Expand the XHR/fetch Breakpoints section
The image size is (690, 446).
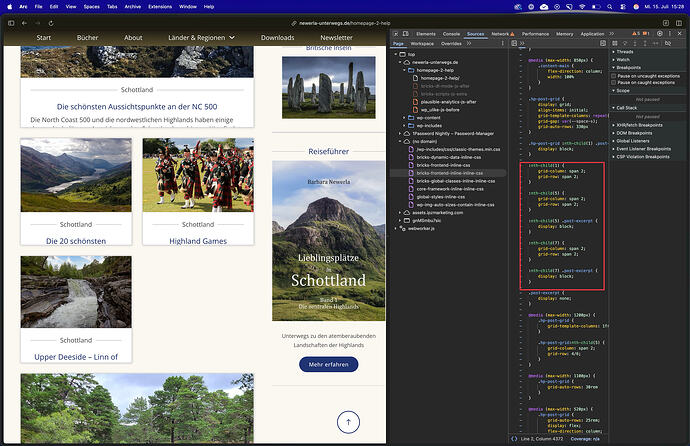(x=638, y=125)
